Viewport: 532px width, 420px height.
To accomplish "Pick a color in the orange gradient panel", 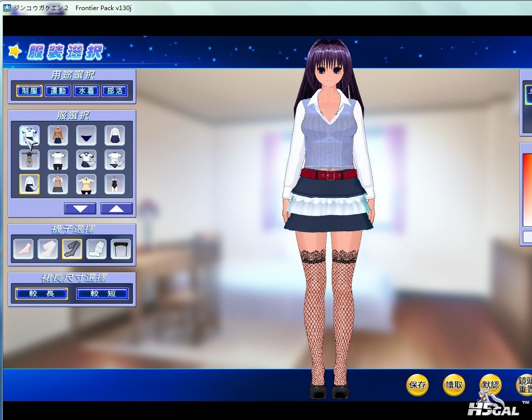I will 527,189.
